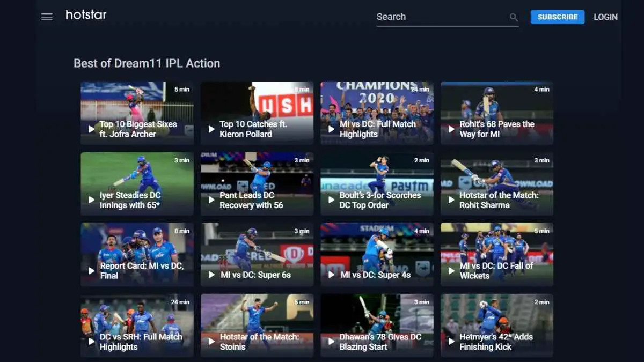Open the hamburger navigation menu
This screenshot has height=362, width=644.
[x=47, y=17]
